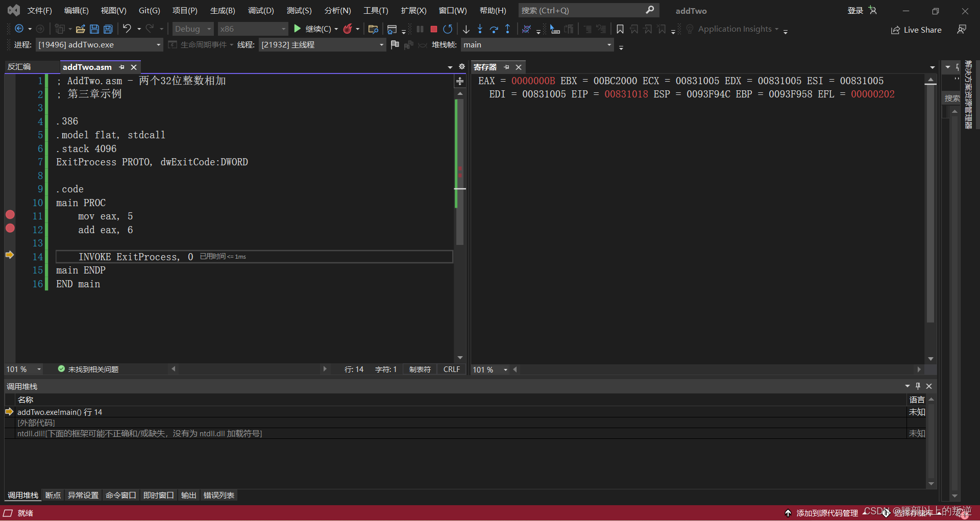The image size is (980, 521).
Task: Click the find in files icon
Action: (373, 29)
